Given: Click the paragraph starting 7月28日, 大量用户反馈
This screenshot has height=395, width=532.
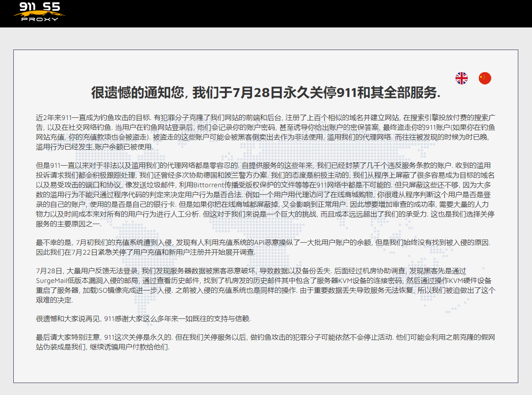Looking at the screenshot, I should tap(266, 285).
